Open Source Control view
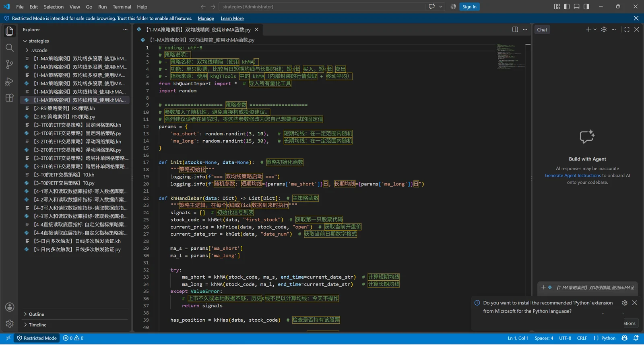The width and height of the screenshot is (644, 345). [10, 64]
